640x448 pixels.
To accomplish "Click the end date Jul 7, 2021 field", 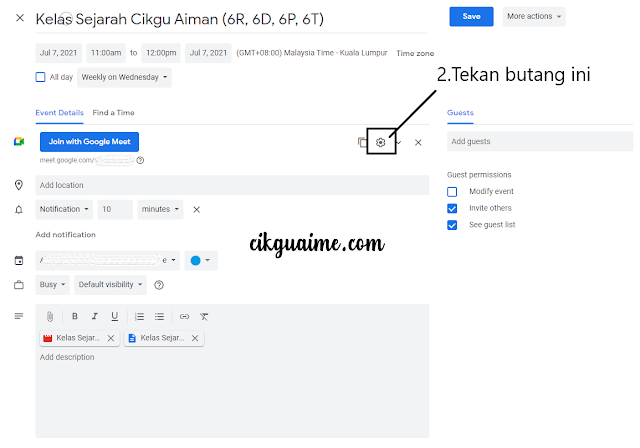I will point(208,53).
